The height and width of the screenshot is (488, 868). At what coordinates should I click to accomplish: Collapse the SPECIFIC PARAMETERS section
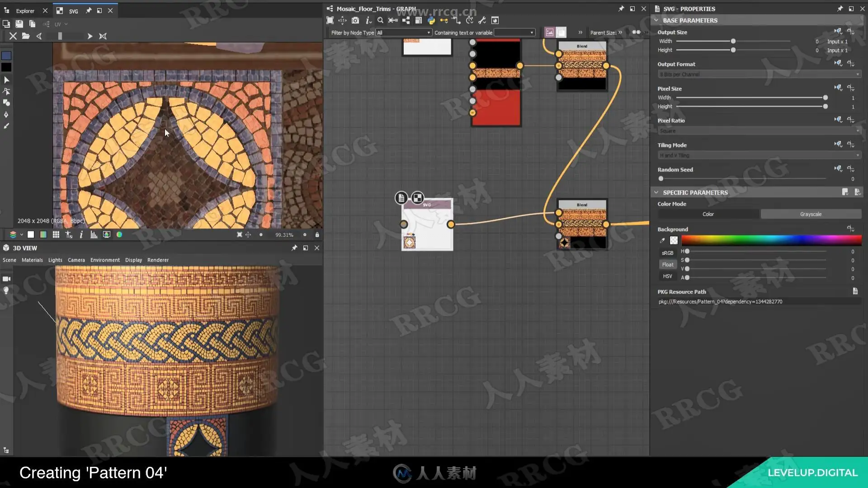point(656,192)
